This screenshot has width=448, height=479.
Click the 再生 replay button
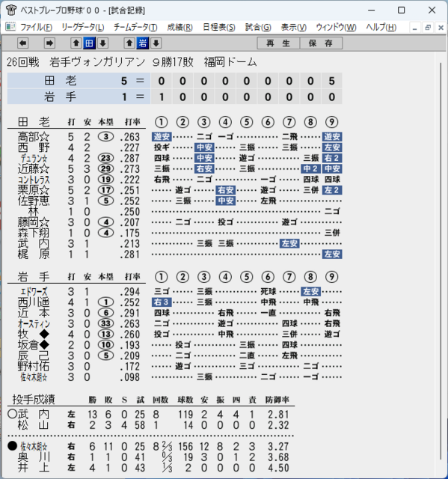point(278,43)
